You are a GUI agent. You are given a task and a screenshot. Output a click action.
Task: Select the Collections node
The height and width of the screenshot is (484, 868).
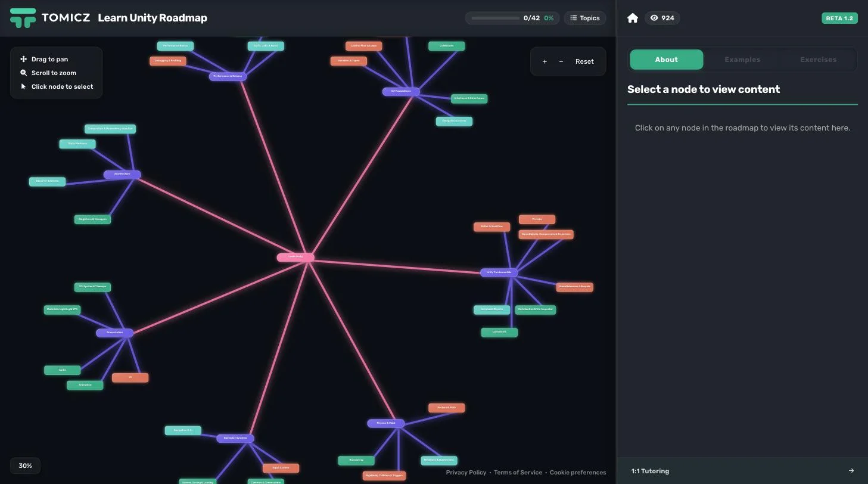[446, 46]
